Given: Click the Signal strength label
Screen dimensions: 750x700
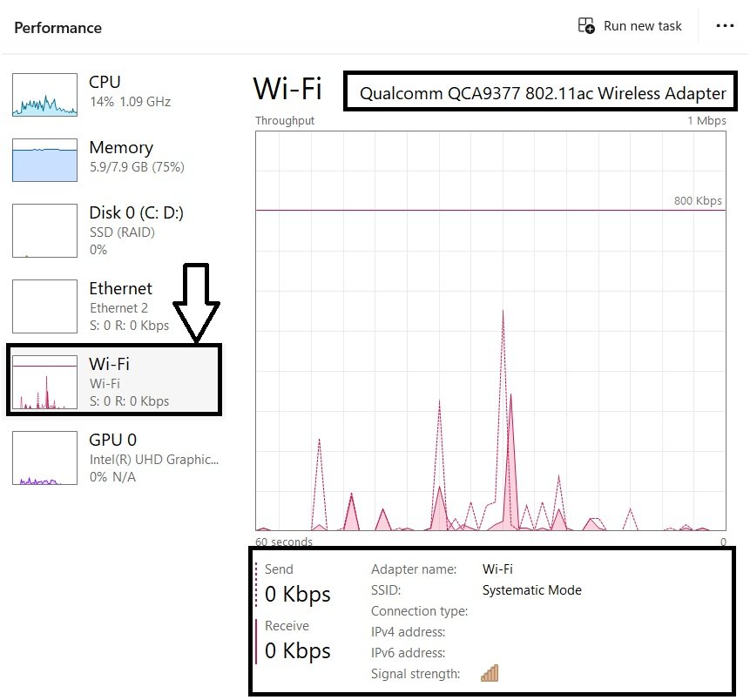Looking at the screenshot, I should 416,674.
